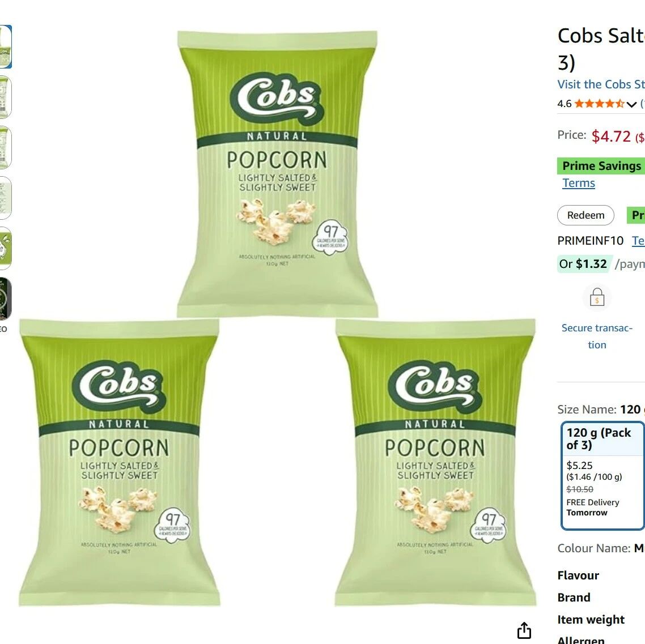Image resolution: width=645 pixels, height=644 pixels.
Task: Click the Secure transaction link text
Action: tap(597, 336)
